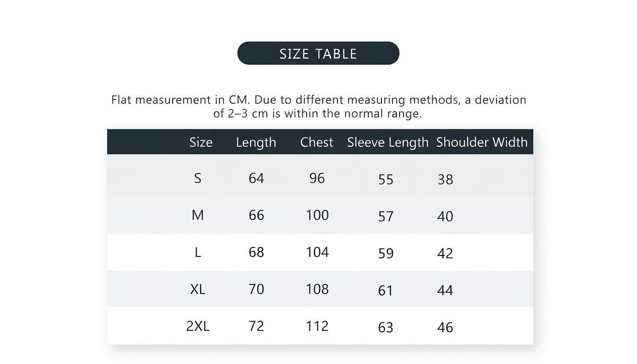This screenshot has height=364, width=637.
Task: Click the Chest column header
Action: (317, 142)
